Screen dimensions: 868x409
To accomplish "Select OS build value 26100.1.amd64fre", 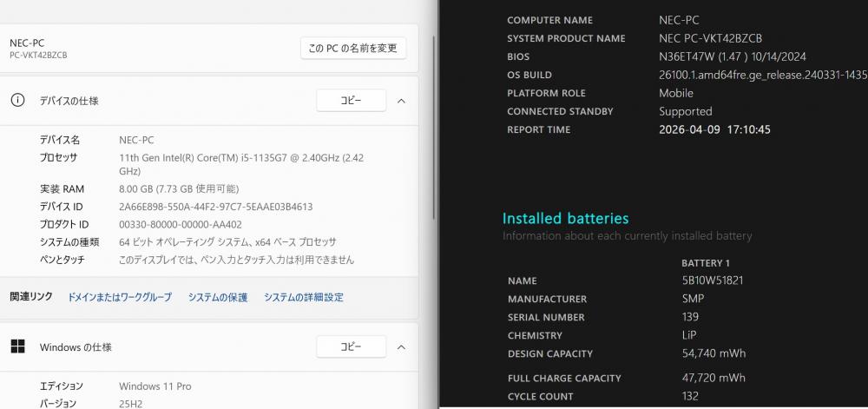I will click(x=763, y=75).
